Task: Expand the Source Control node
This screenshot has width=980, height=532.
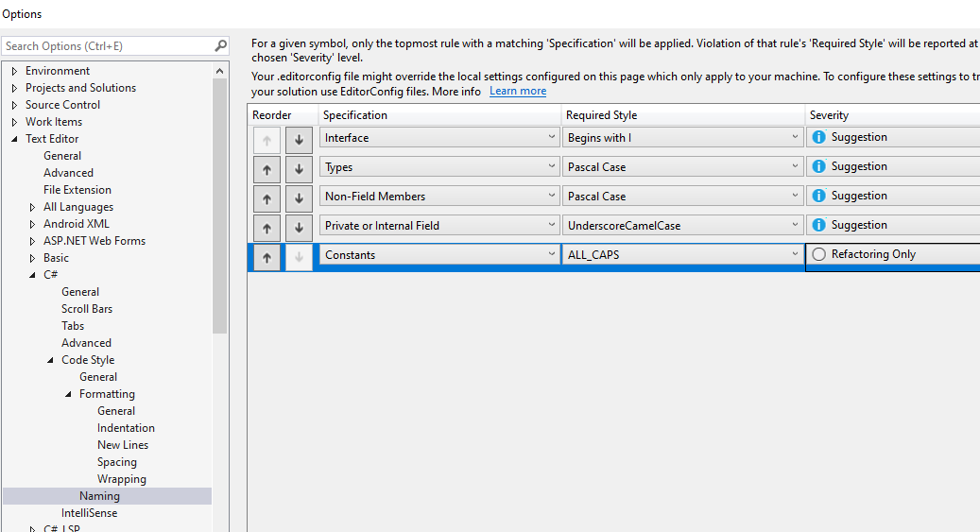Action: tap(14, 105)
